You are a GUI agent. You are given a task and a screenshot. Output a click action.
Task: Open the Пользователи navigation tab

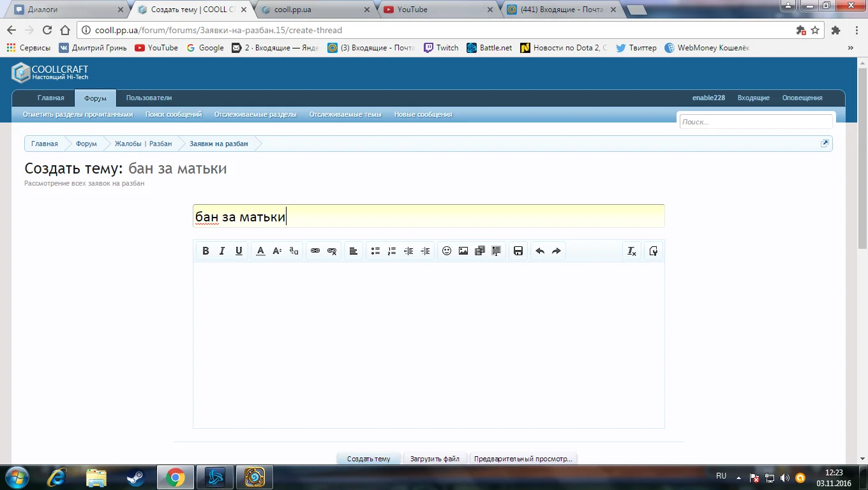tap(149, 98)
